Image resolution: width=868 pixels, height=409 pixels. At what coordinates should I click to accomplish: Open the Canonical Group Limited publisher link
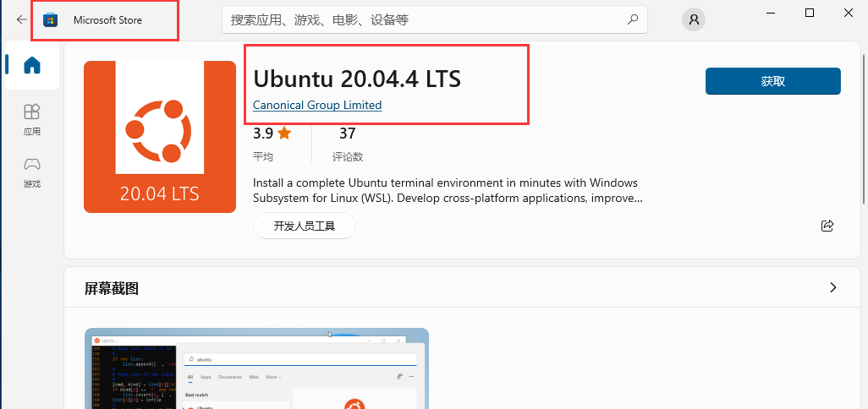[317, 105]
